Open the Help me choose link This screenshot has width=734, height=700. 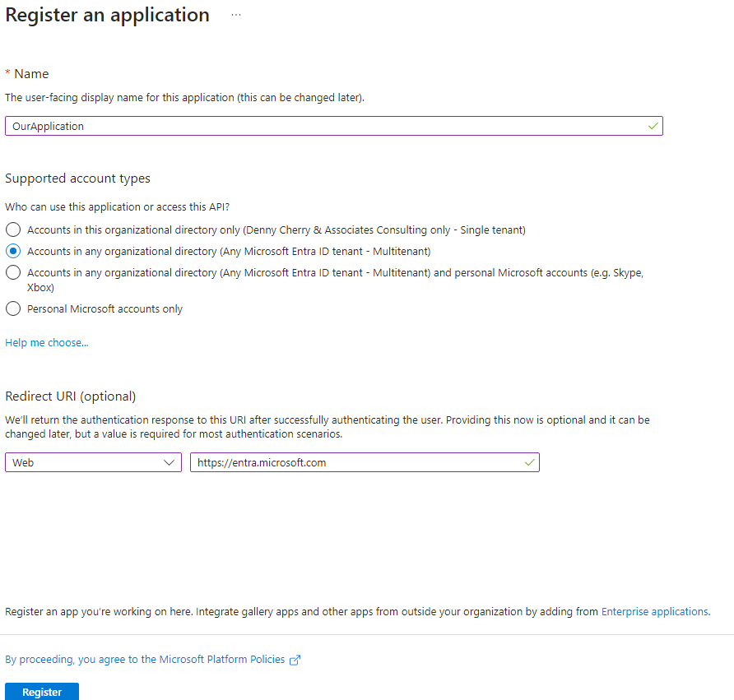[46, 342]
